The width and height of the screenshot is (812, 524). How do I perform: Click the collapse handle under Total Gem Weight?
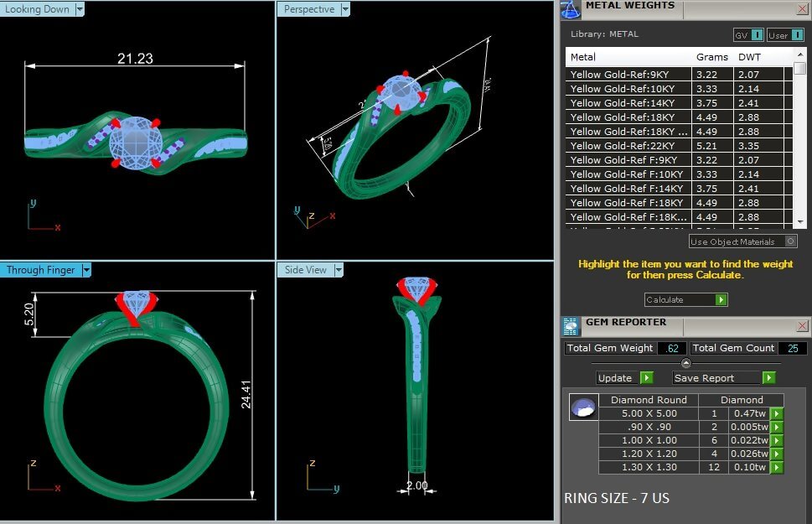click(x=686, y=363)
